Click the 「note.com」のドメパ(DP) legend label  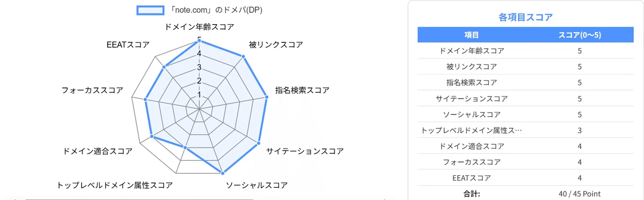215,10
